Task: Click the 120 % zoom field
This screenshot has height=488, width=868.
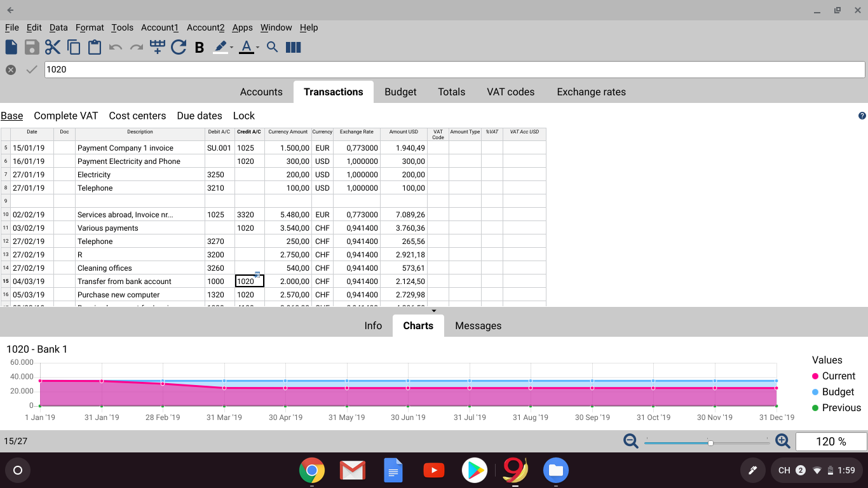Action: [831, 442]
